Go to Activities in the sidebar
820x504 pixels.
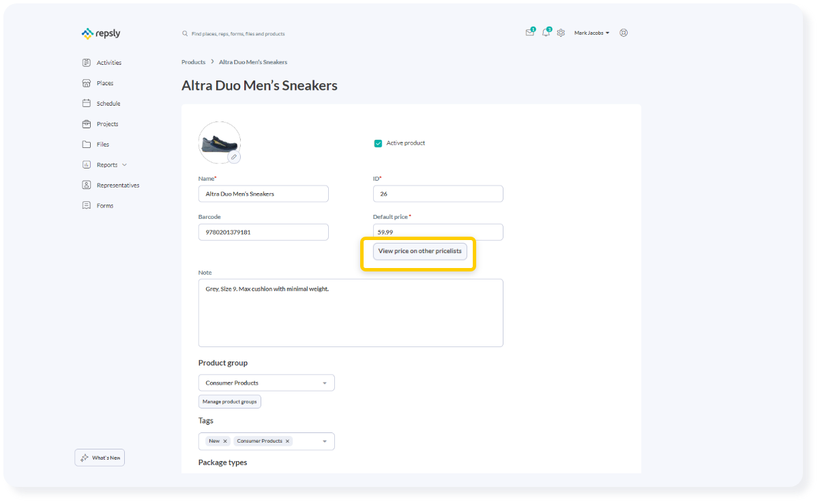tap(109, 63)
